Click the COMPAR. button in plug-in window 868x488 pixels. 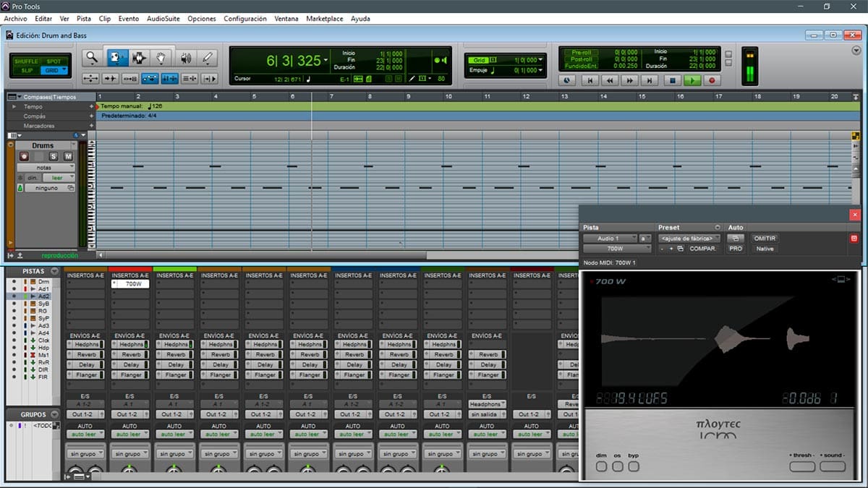click(x=702, y=249)
